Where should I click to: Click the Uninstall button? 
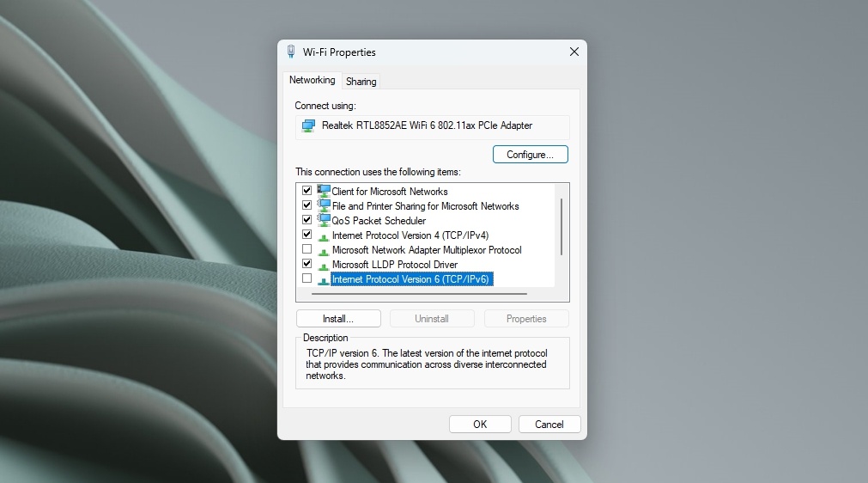click(x=432, y=319)
